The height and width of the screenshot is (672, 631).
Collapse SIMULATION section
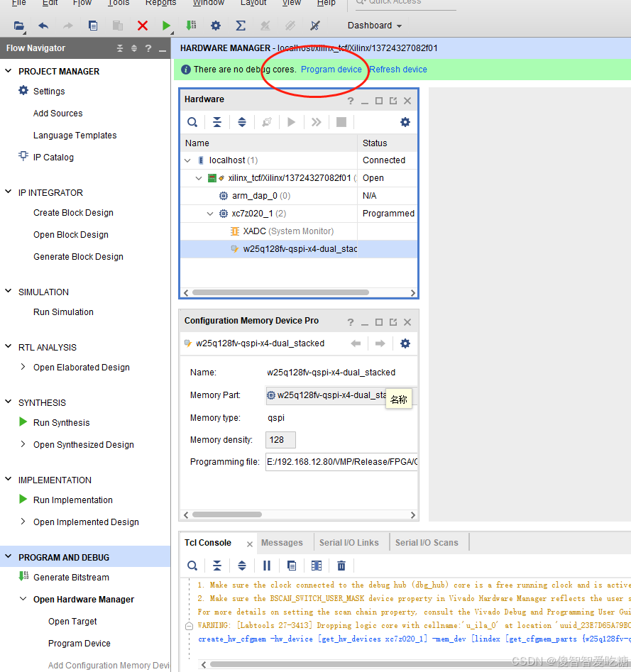pos(8,291)
